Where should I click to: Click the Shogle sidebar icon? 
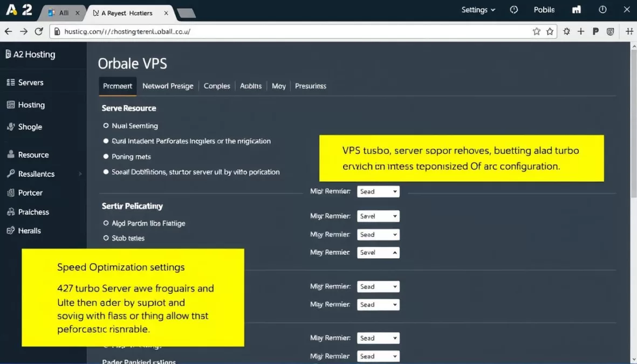10,127
